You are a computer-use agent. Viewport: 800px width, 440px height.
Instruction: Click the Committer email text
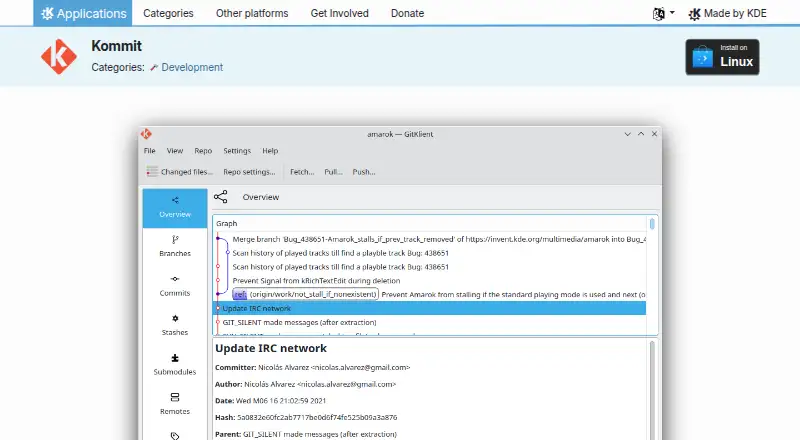[x=361, y=368]
